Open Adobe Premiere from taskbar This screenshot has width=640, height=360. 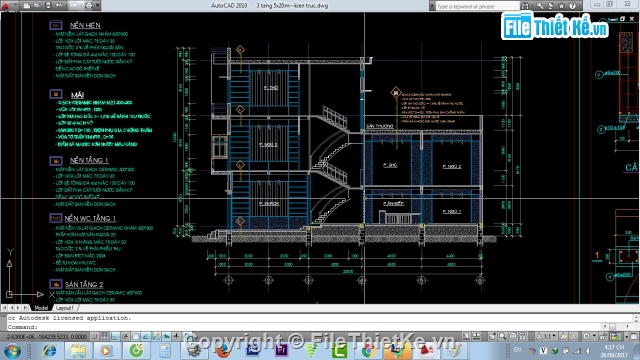[x=281, y=351]
